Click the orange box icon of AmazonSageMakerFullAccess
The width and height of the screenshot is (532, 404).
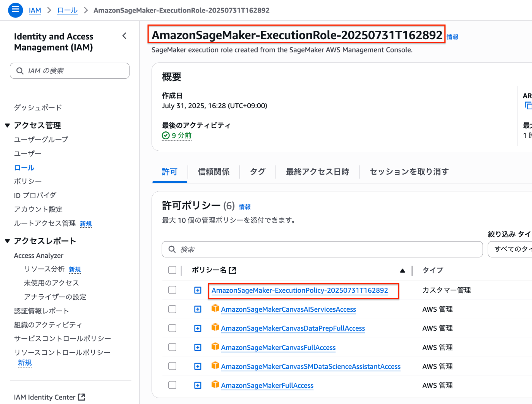point(215,384)
